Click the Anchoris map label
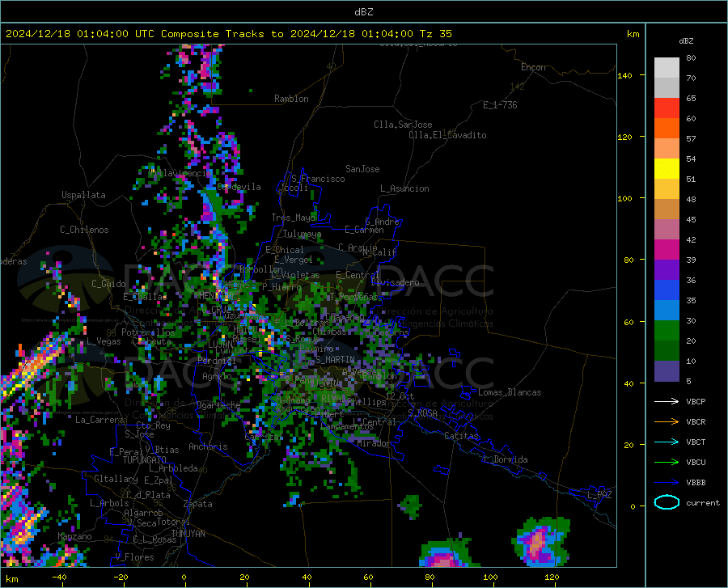This screenshot has width=728, height=588. (208, 446)
